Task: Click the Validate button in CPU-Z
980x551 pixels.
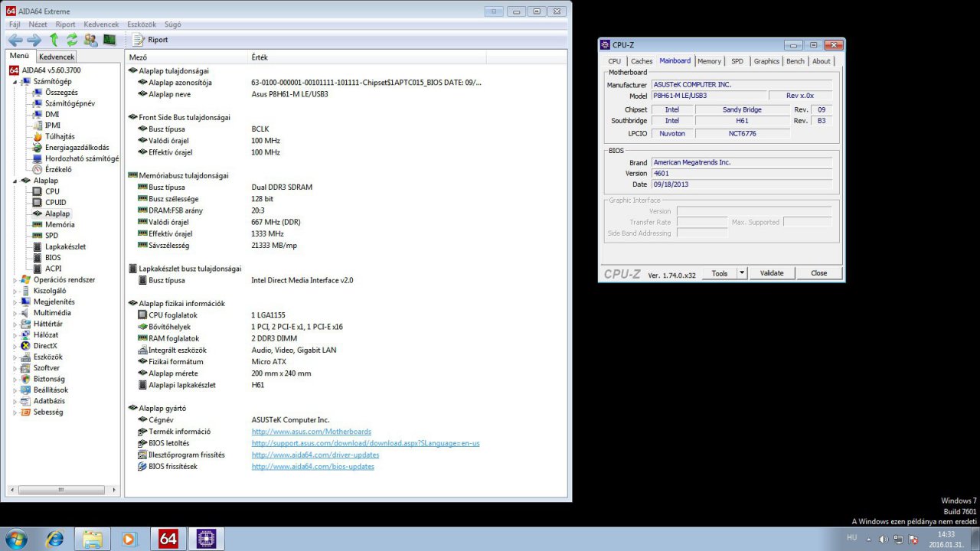Action: 772,273
